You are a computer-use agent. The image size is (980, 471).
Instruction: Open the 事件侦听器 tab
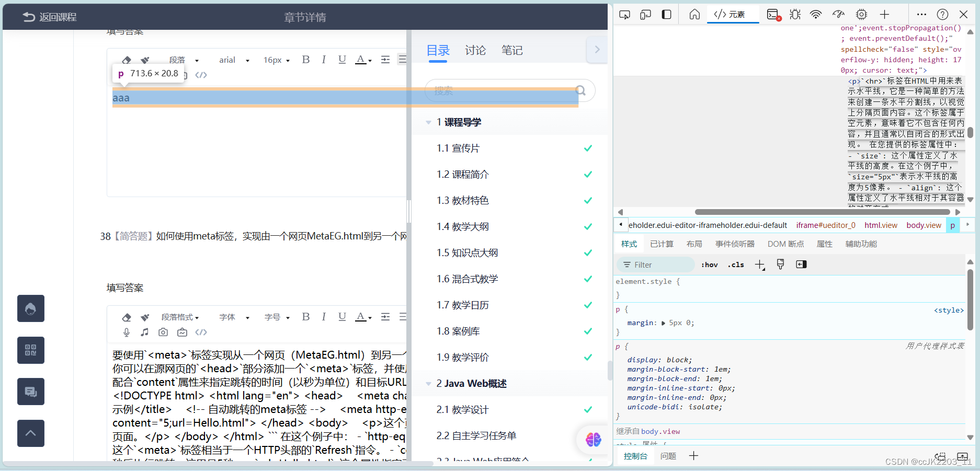click(x=735, y=244)
